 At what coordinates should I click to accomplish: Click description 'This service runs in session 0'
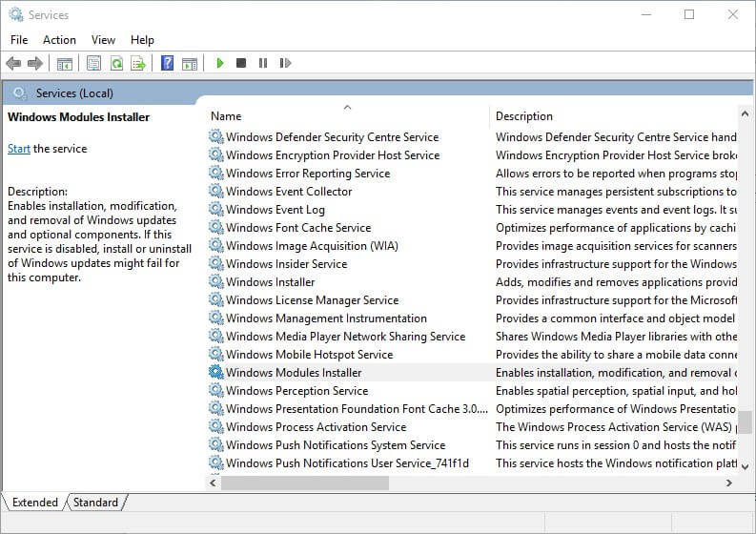(616, 444)
